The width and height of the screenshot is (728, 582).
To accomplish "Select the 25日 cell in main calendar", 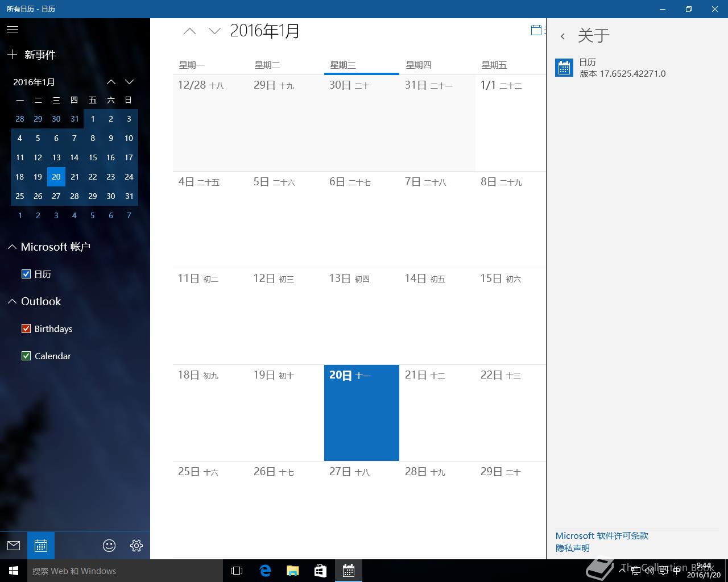I will point(210,509).
